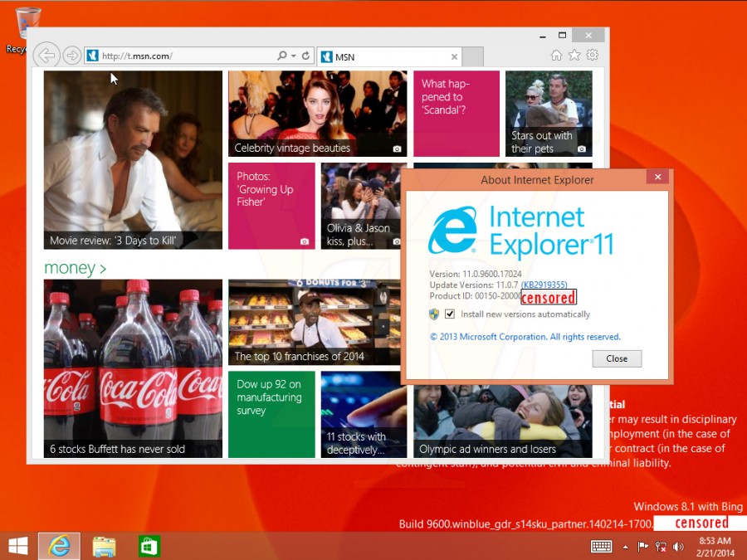This screenshot has width=747, height=560.
Task: Launch Internet Explorer from the taskbar
Action: pyautogui.click(x=59, y=546)
